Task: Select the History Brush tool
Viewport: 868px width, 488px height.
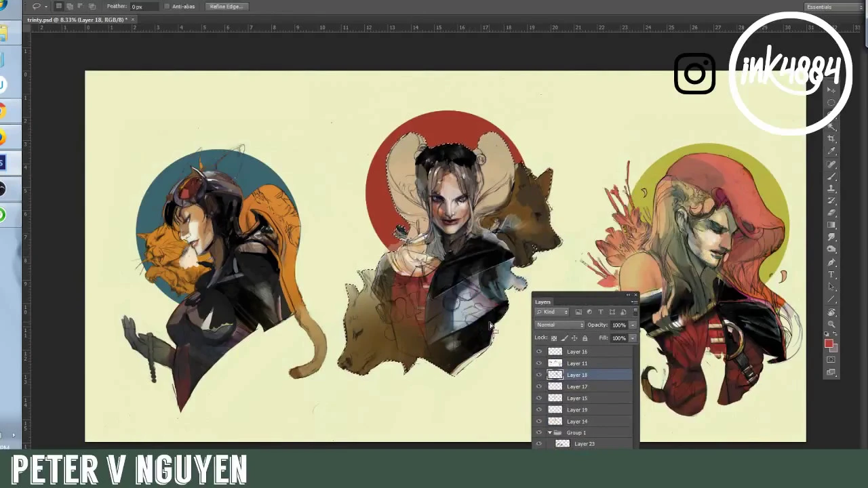Action: pyautogui.click(x=831, y=200)
